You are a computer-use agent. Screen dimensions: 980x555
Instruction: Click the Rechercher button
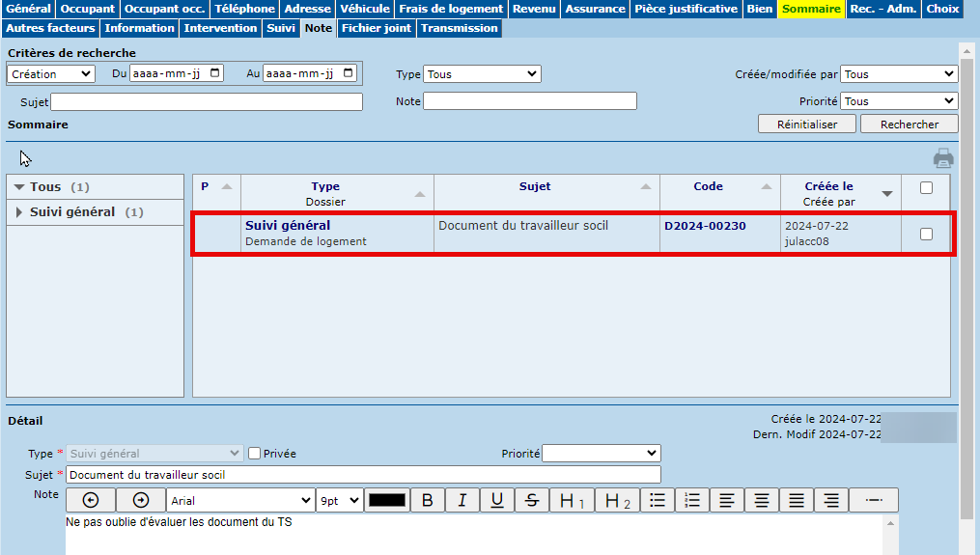pyautogui.click(x=909, y=125)
